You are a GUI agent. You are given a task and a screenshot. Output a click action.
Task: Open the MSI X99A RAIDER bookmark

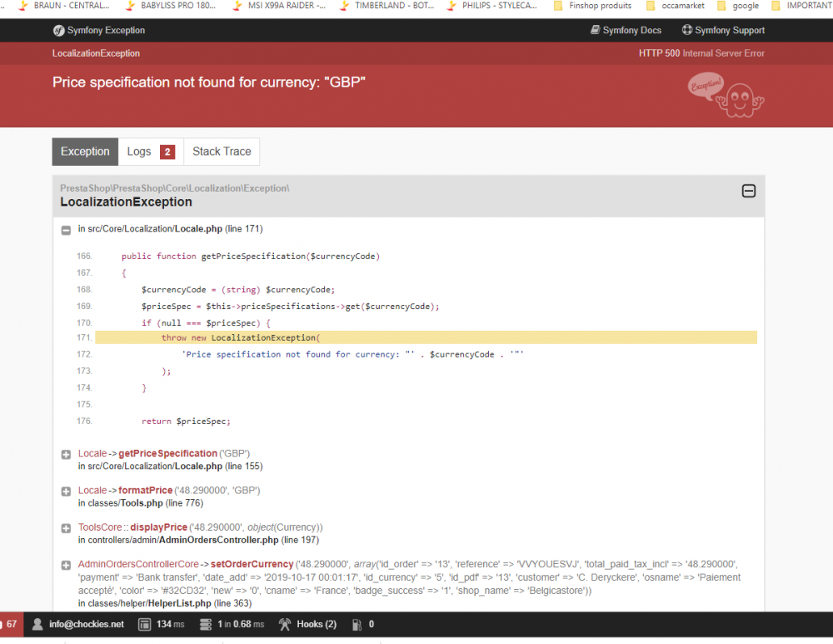[x=279, y=5]
